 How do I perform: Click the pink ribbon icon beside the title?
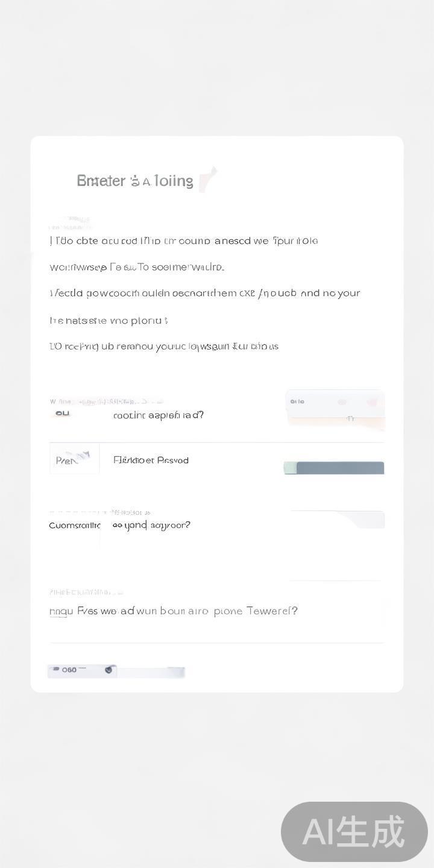click(207, 180)
